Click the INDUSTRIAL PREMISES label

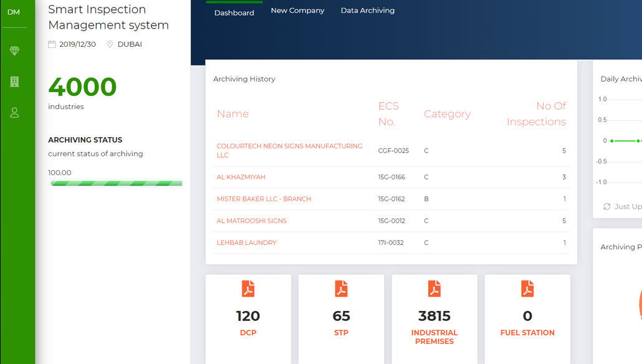[434, 337]
